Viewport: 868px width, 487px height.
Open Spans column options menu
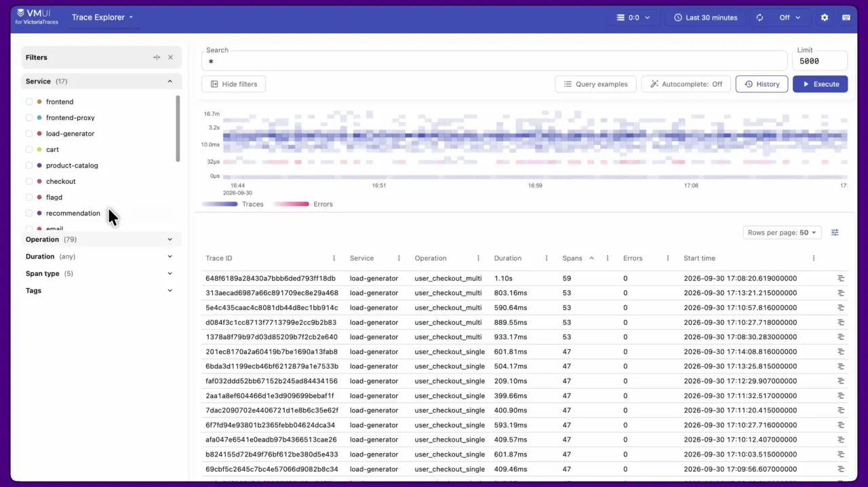(608, 258)
